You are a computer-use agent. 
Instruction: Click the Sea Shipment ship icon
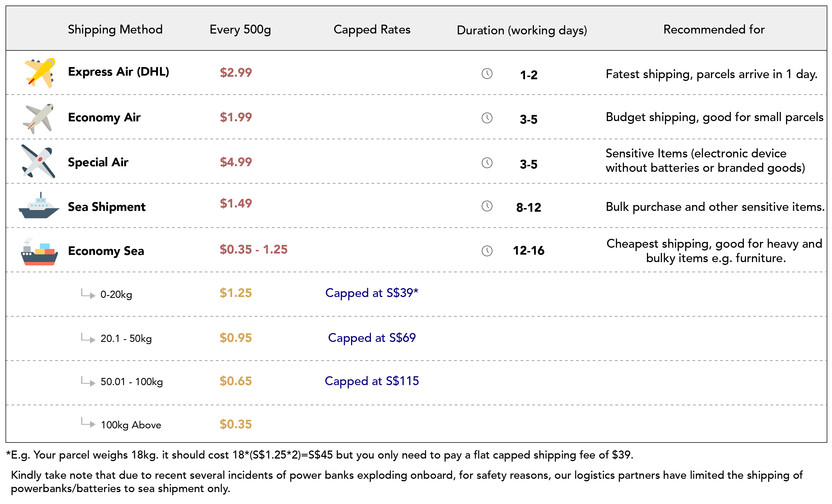39,205
